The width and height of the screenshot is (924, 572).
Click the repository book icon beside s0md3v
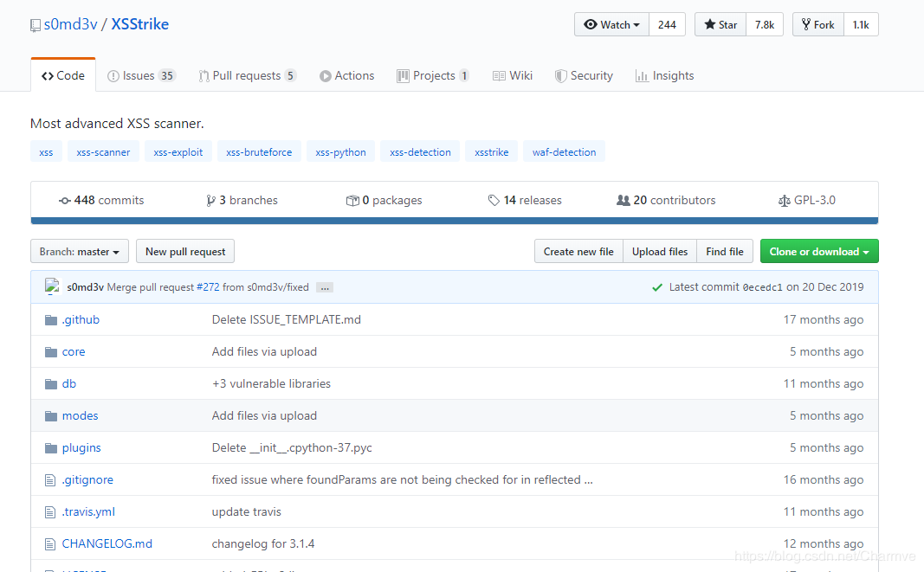click(36, 25)
